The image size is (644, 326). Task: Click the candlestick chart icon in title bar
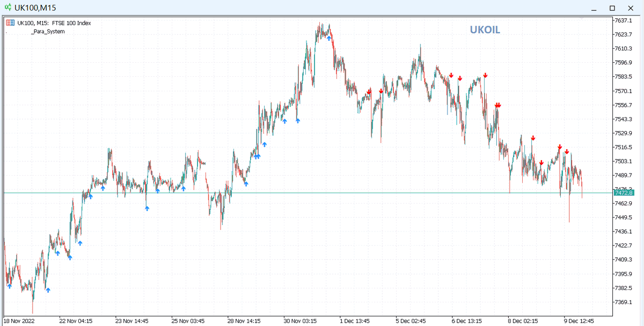click(8, 8)
